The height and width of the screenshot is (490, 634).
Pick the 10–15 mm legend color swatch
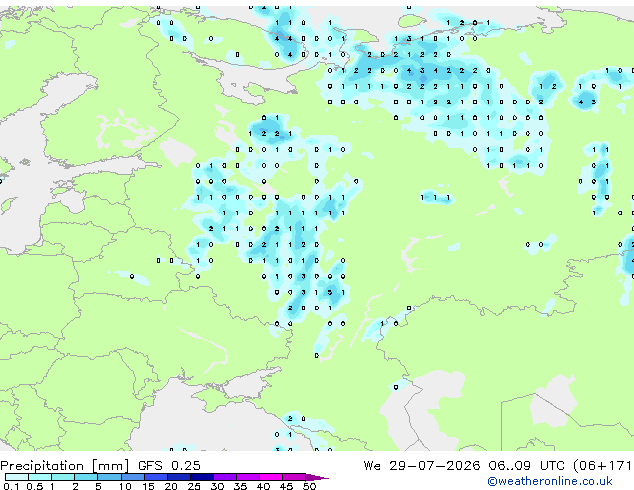point(132,477)
